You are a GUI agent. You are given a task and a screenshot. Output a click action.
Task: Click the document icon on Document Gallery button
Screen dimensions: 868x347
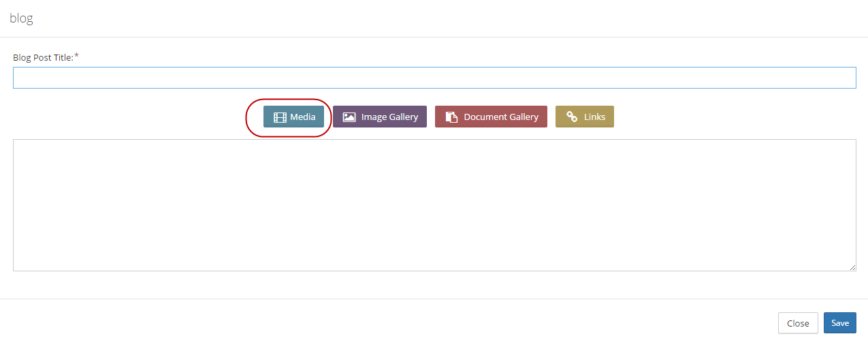(451, 117)
